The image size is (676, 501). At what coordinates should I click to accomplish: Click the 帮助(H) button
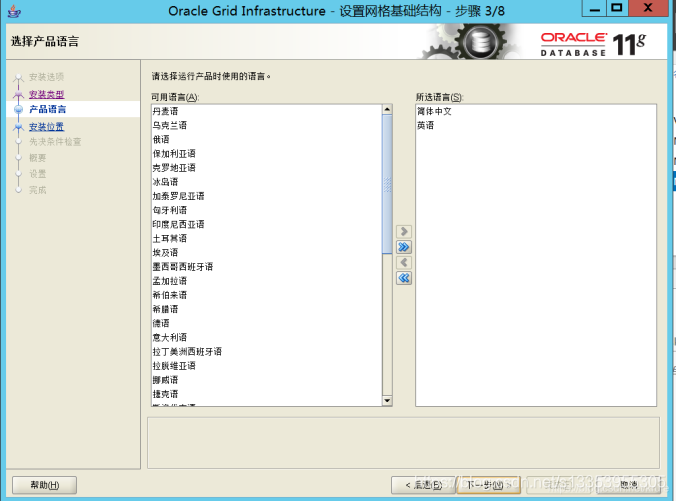(x=44, y=485)
